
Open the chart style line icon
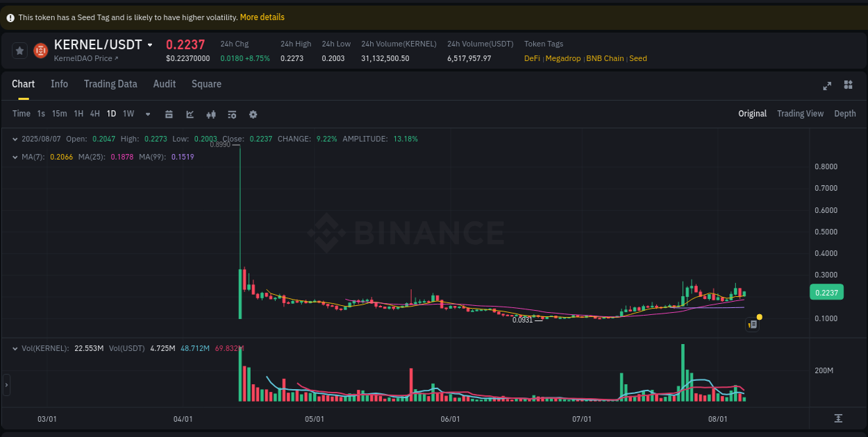point(190,114)
